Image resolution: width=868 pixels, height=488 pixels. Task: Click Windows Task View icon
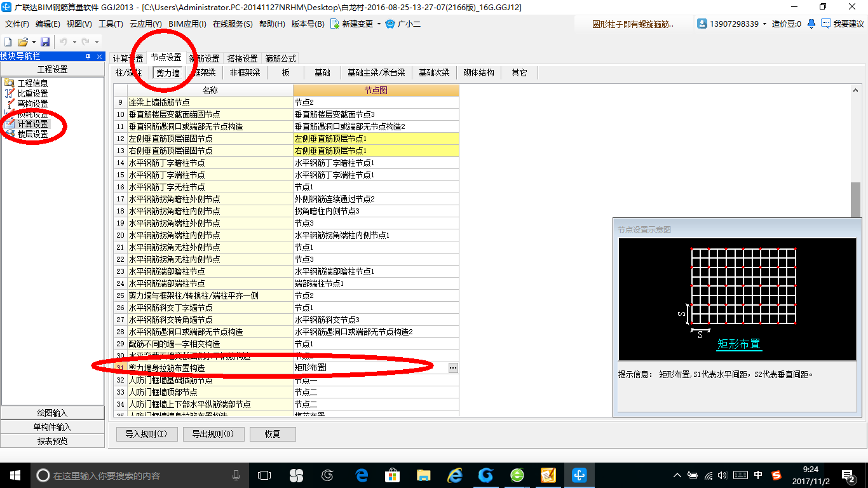tap(264, 475)
